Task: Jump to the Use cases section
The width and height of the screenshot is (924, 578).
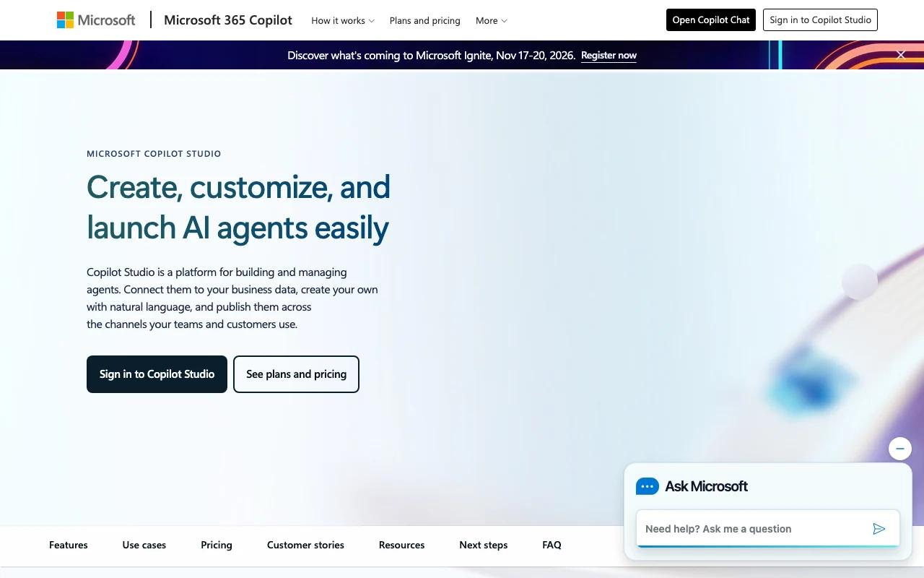Action: 144,545
